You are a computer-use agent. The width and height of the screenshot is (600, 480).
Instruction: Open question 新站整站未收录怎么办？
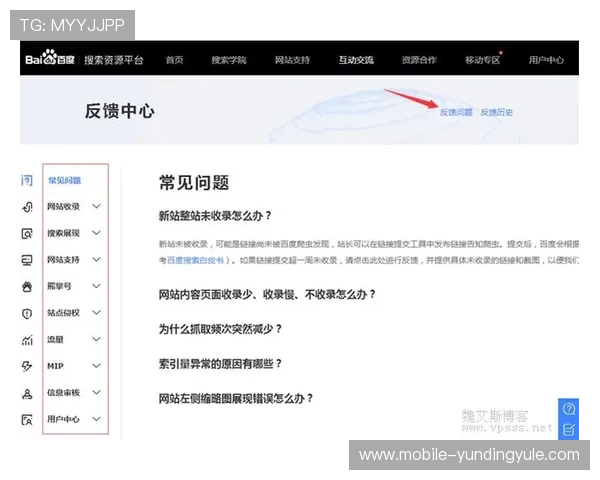point(215,216)
